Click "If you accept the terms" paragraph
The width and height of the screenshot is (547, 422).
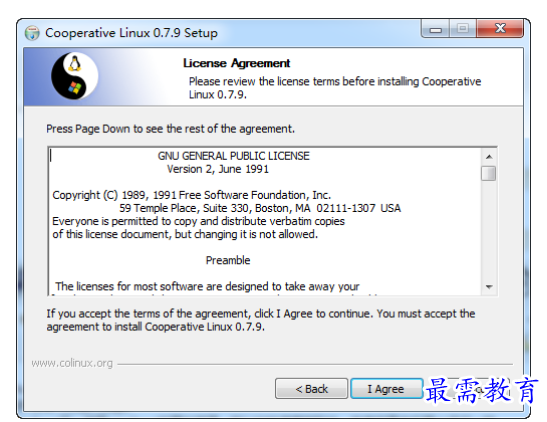[261, 320]
